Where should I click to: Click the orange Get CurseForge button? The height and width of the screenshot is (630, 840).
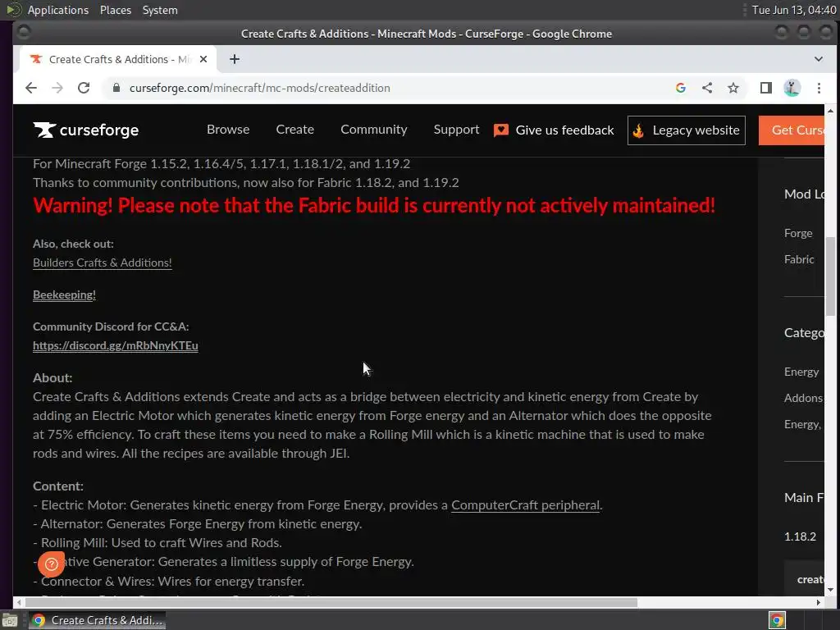click(792, 130)
